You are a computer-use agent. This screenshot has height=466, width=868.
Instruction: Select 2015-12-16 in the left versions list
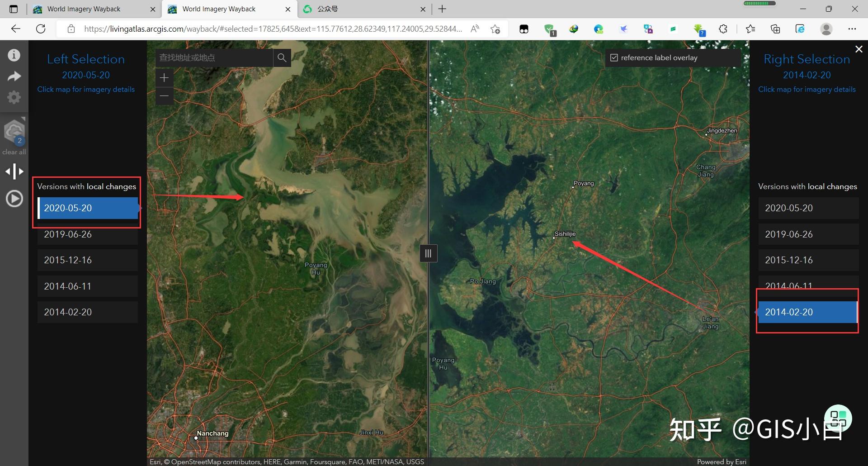(88, 260)
